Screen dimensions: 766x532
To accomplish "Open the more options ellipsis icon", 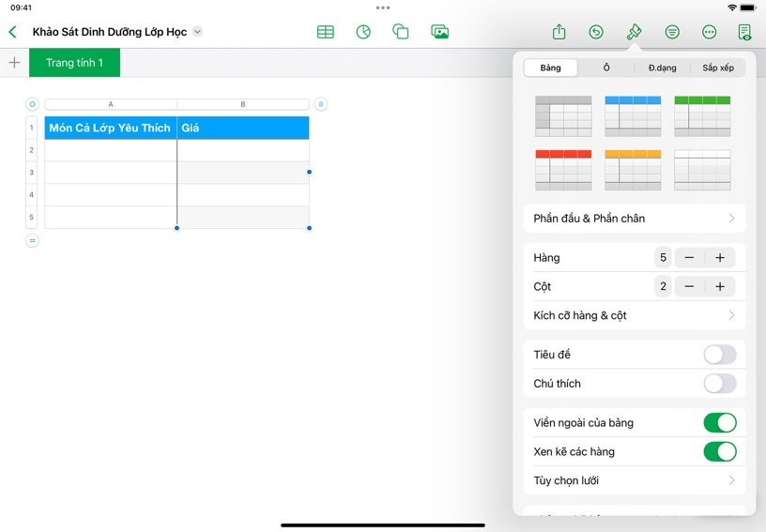I will (x=709, y=32).
